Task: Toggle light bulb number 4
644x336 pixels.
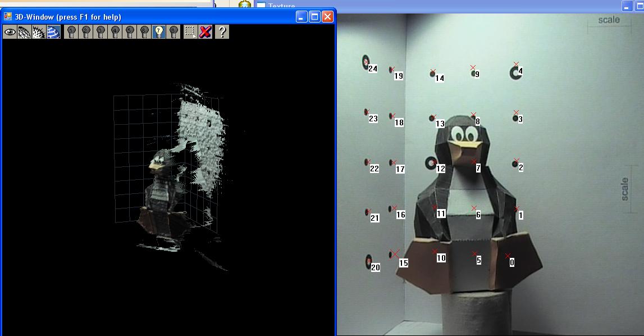Action: 115,31
